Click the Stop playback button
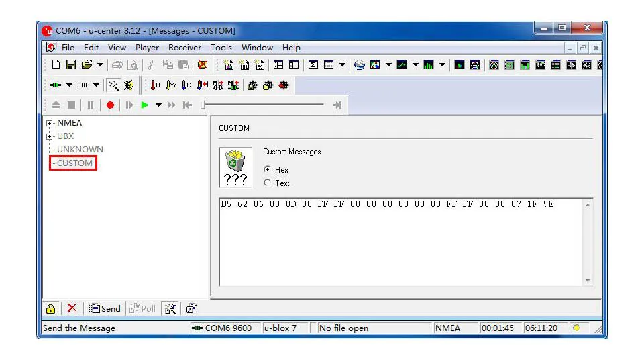Viewport: 644px width, 360px height. click(71, 105)
